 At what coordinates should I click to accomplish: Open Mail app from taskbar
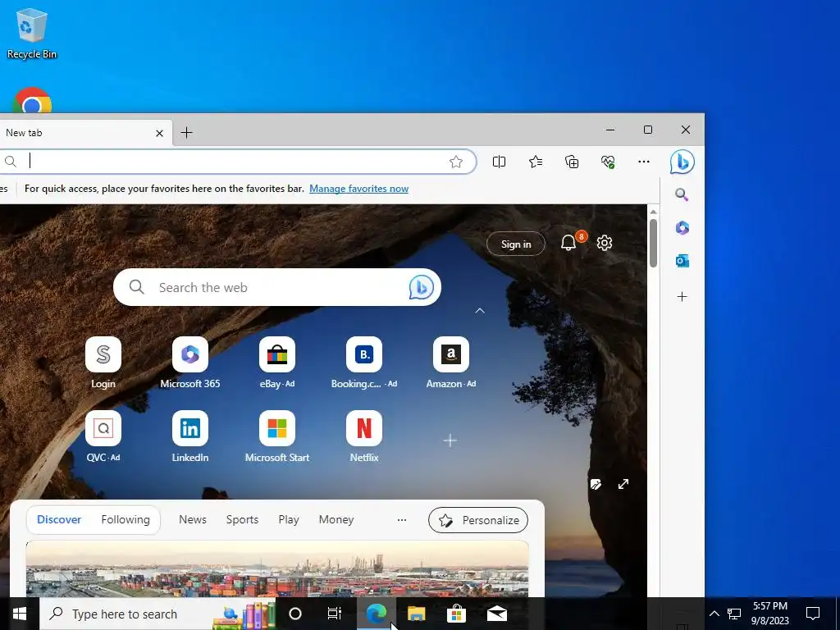496,614
